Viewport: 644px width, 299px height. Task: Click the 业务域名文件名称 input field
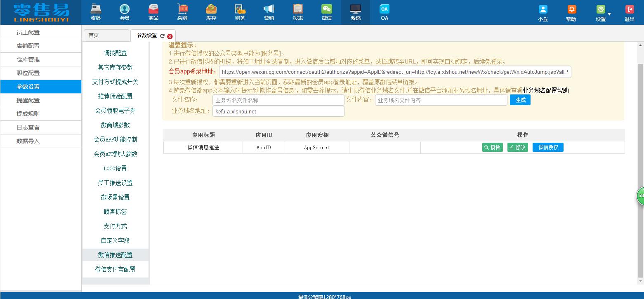278,99
